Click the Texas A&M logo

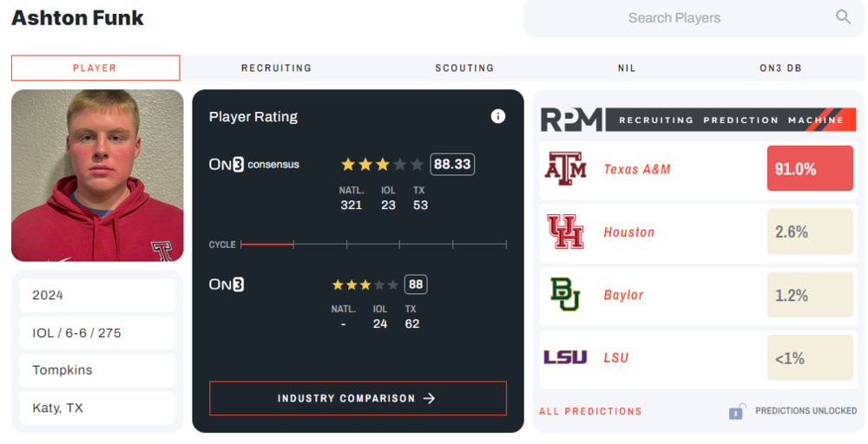pos(565,169)
